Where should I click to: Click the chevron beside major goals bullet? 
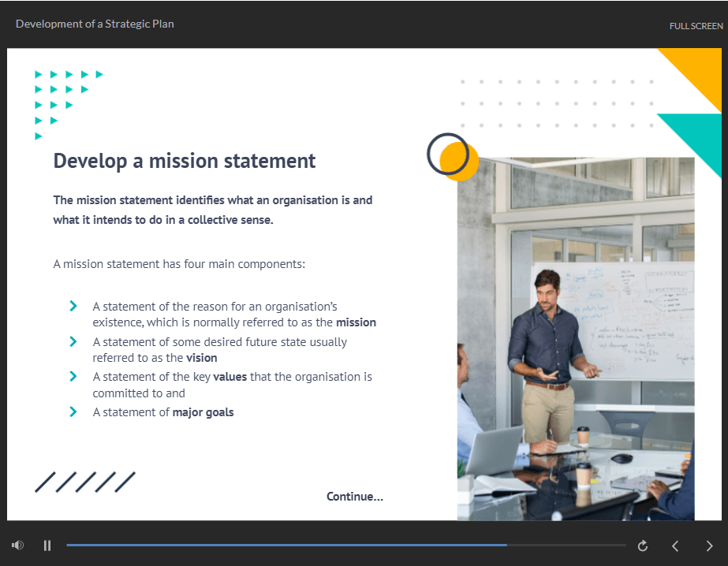pos(73,411)
